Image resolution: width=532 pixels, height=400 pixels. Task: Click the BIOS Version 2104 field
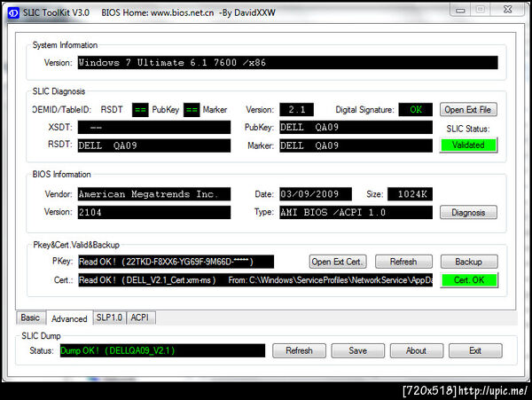pyautogui.click(x=154, y=212)
